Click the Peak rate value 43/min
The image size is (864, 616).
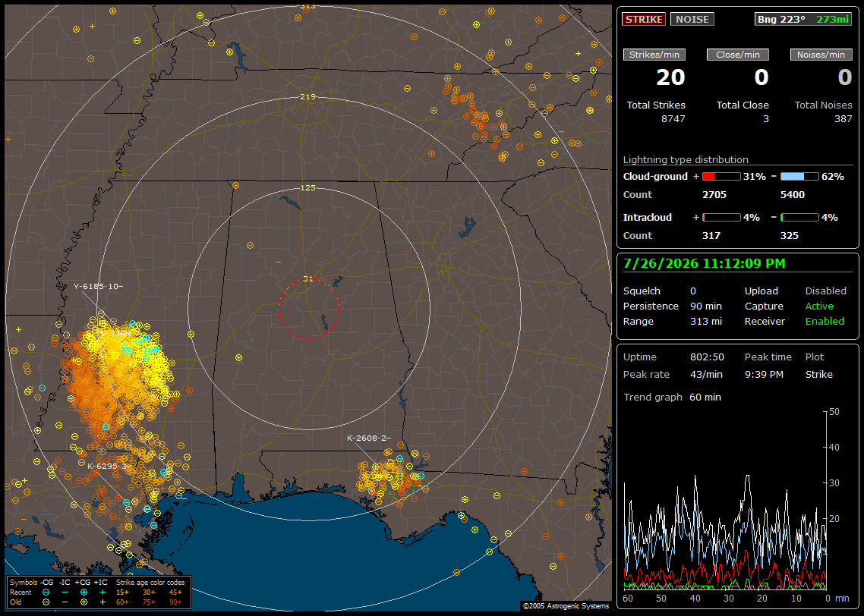[707, 374]
